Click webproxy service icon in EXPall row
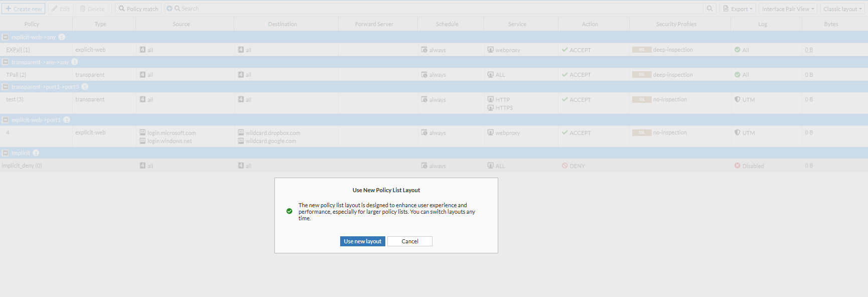 point(491,50)
